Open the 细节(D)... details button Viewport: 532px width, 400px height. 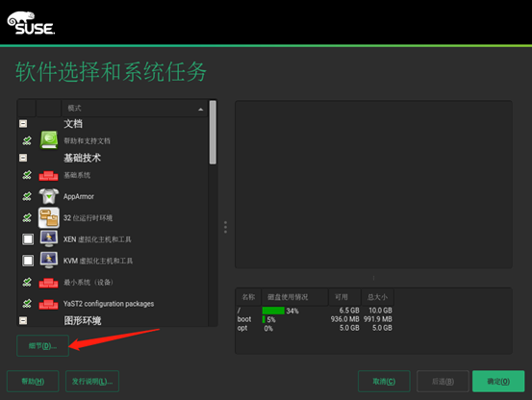coord(42,346)
